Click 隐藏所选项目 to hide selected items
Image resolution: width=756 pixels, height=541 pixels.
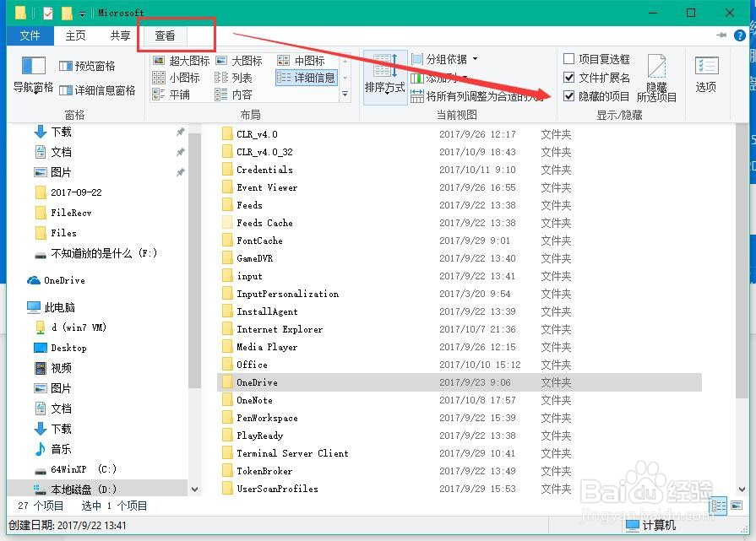pyautogui.click(x=655, y=78)
